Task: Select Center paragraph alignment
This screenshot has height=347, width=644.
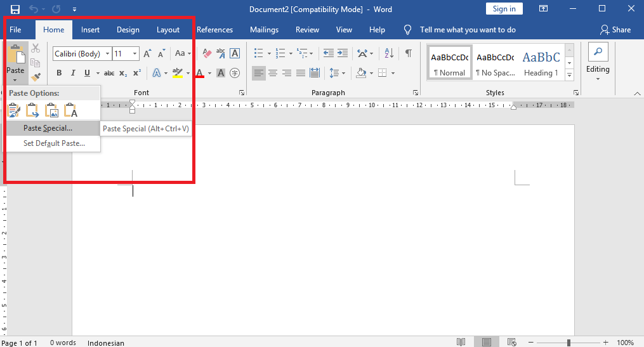Action: 273,73
